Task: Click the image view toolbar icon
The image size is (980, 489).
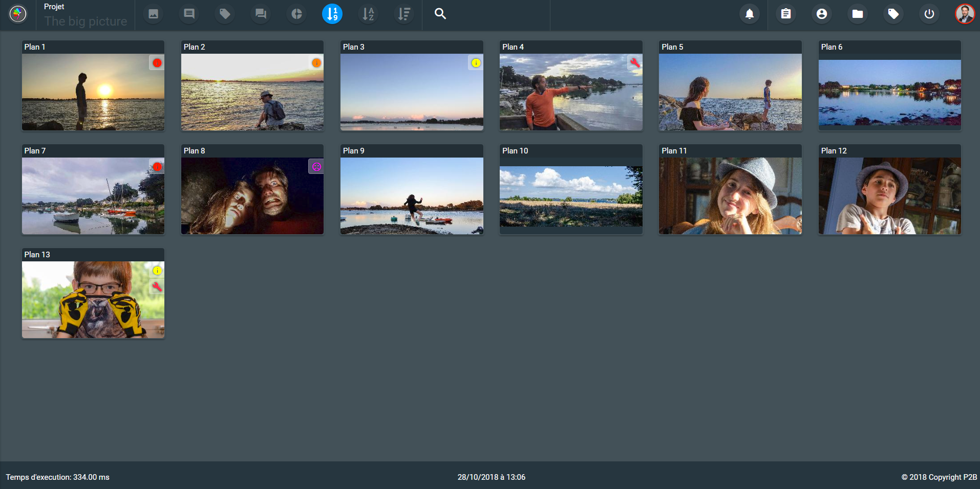Action: (x=153, y=14)
